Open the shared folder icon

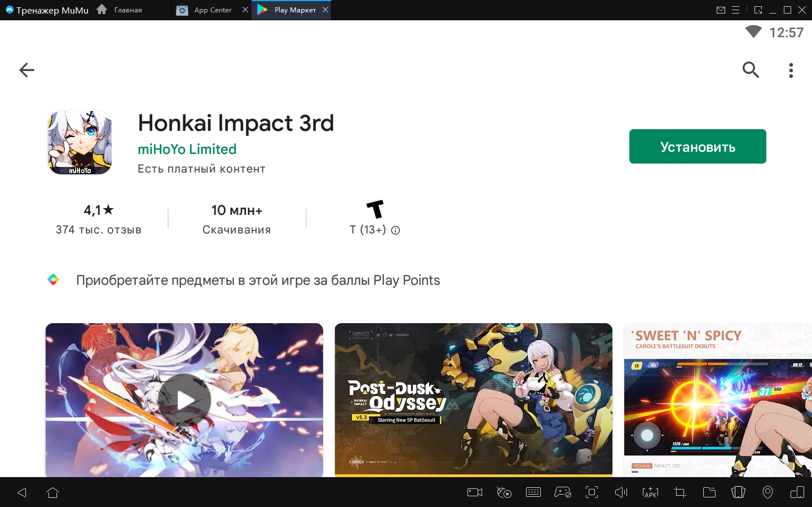point(709,492)
